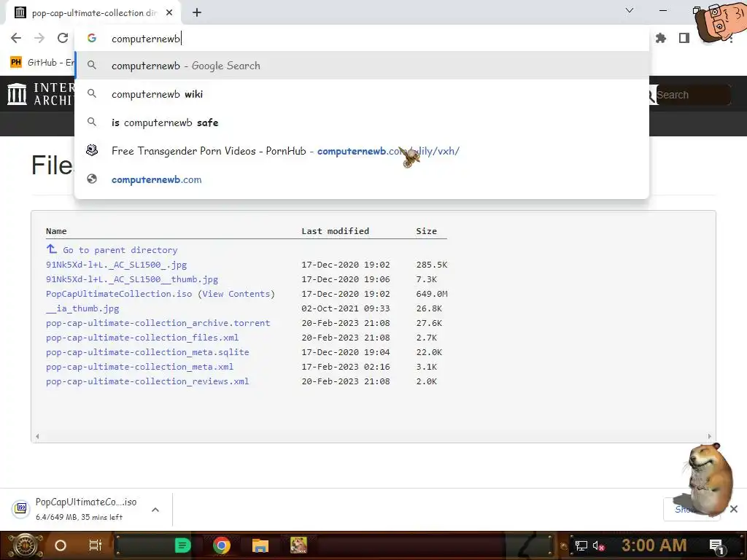Open the hamster box app on taskbar
The width and height of the screenshot is (747, 560).
coord(298,545)
